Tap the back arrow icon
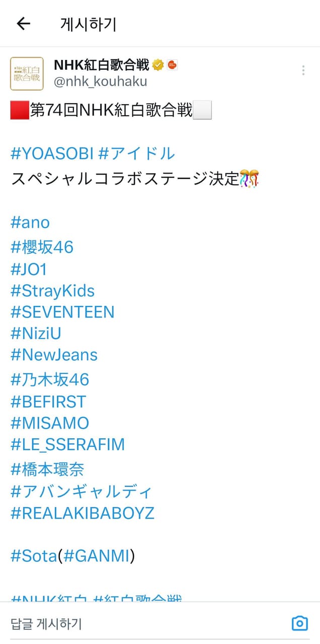 click(24, 23)
